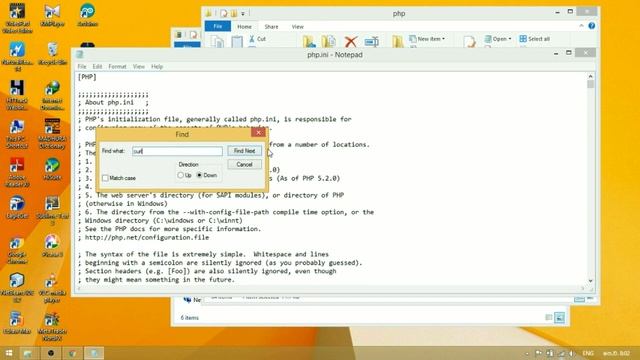The width and height of the screenshot is (640, 360).
Task: Switch to the View ribbon tab
Action: coord(298,27)
